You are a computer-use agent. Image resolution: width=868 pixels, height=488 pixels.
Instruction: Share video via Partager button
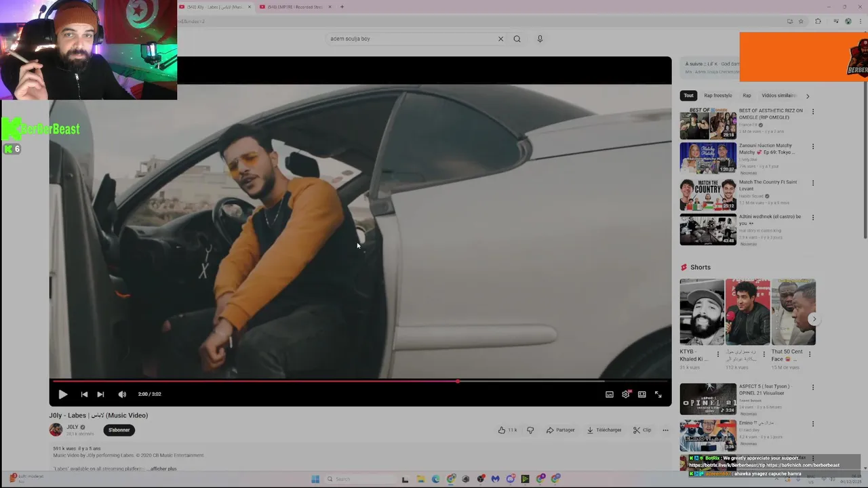click(x=560, y=430)
